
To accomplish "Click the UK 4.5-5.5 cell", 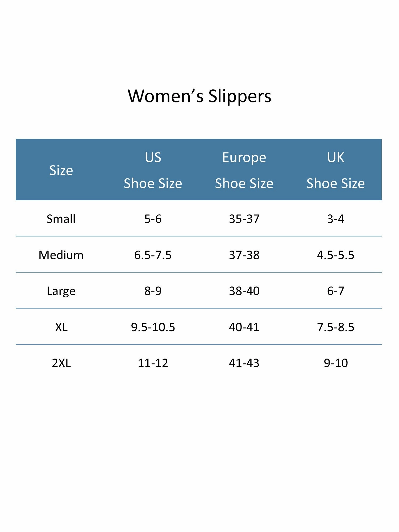I will point(336,255).
